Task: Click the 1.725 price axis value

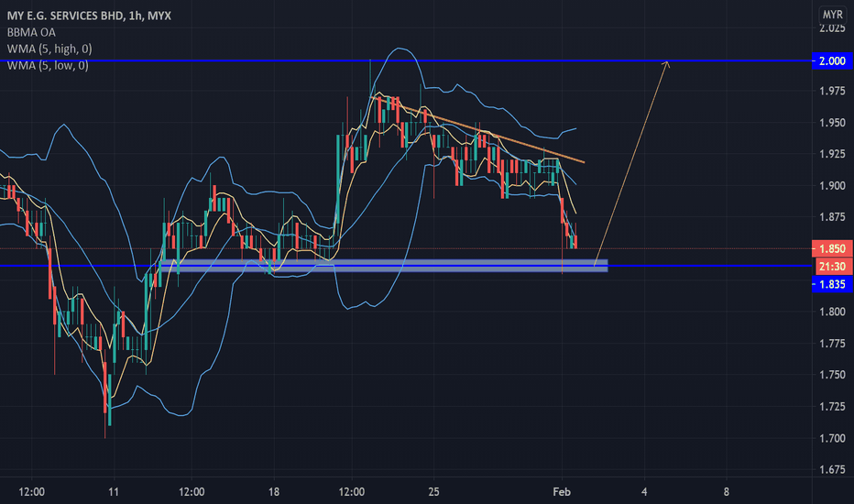Action: [832, 407]
